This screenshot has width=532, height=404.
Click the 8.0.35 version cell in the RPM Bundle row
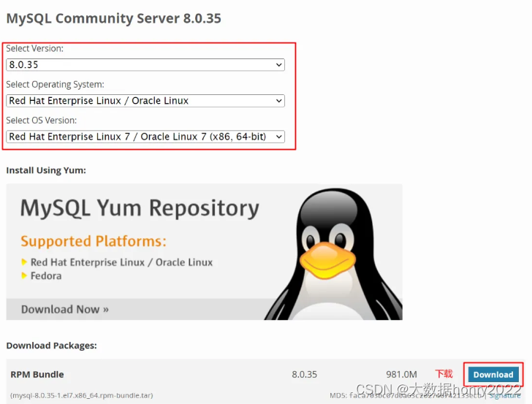304,375
